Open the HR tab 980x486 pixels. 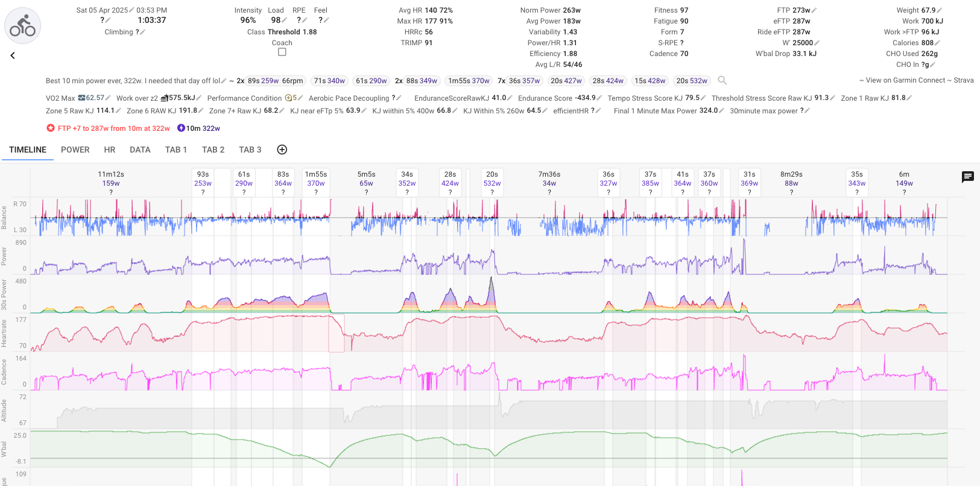(x=110, y=150)
